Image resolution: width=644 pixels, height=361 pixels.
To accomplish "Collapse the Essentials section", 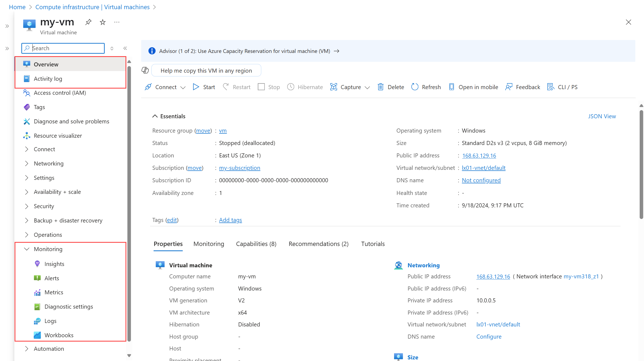I will (x=155, y=116).
